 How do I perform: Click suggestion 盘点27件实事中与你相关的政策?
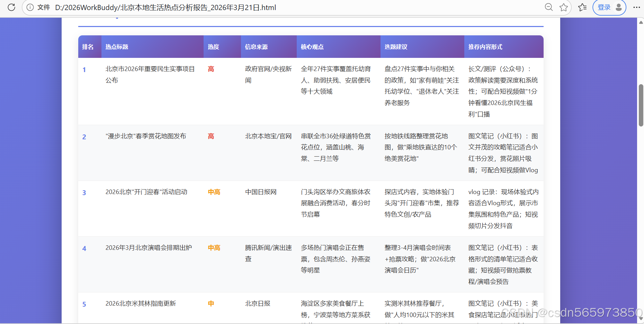422,86
